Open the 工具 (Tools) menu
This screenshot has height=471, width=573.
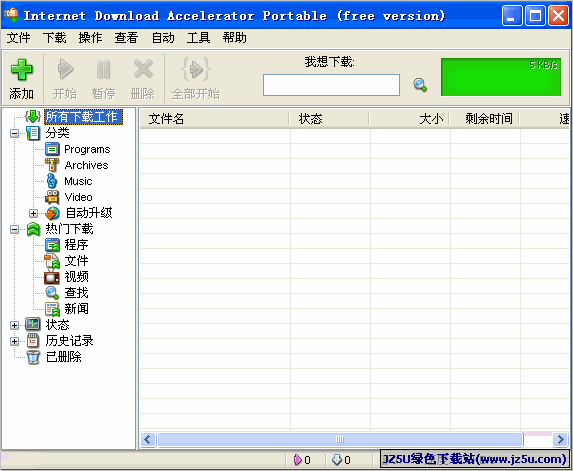[x=198, y=38]
